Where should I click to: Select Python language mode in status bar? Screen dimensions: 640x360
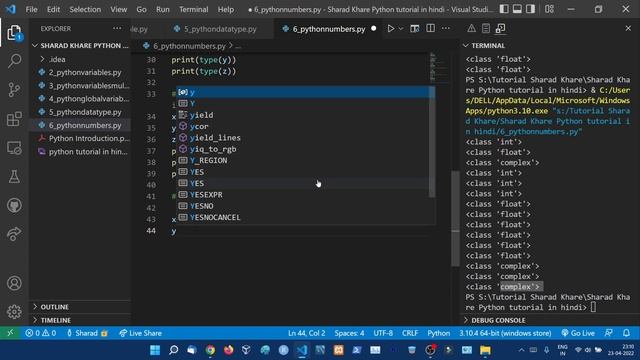(x=438, y=333)
